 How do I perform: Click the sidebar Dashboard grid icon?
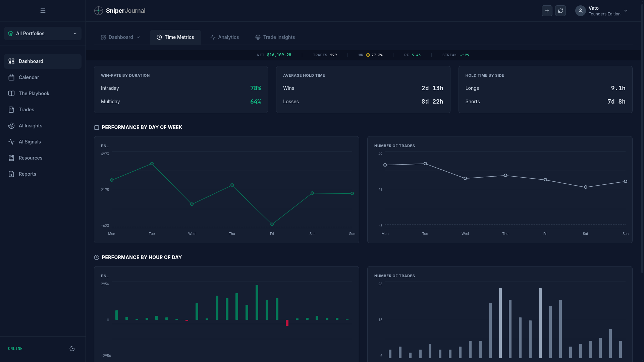pos(11,61)
